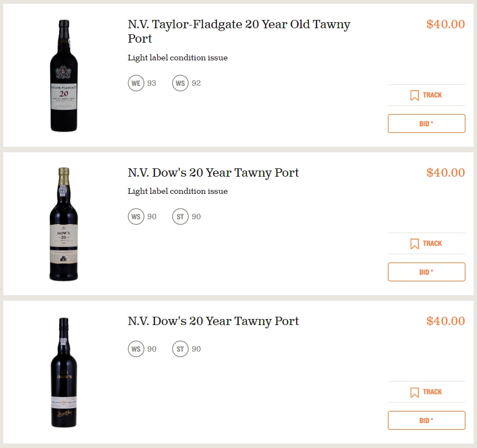Click the ST badge on the second listing
Viewport: 477px width, 448px height.
click(x=180, y=217)
